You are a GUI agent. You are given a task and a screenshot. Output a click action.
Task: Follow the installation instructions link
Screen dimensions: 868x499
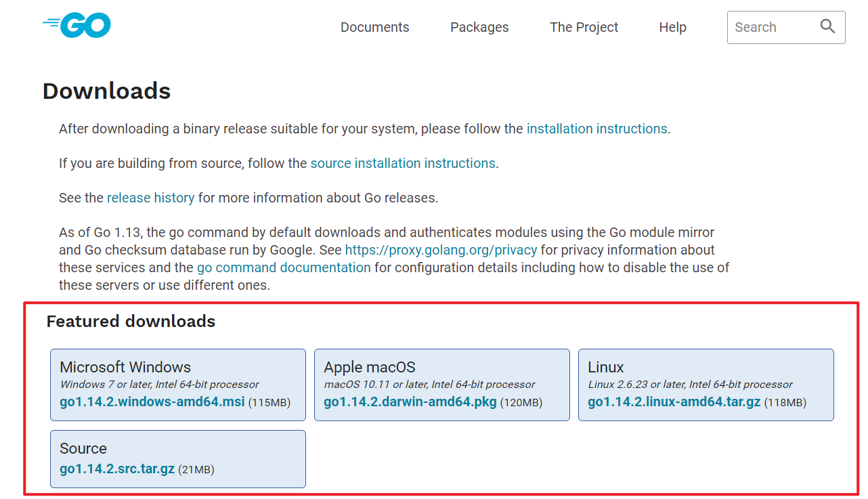coord(597,129)
